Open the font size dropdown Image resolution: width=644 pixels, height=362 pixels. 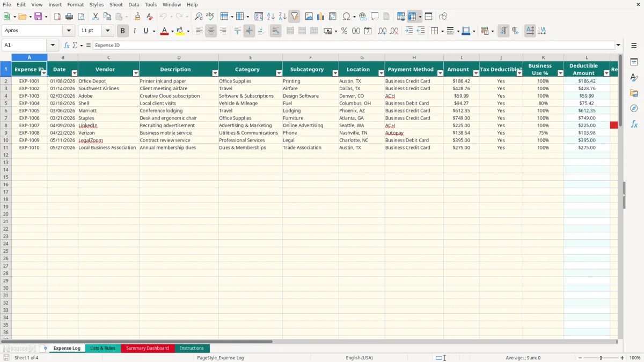pyautogui.click(x=108, y=31)
